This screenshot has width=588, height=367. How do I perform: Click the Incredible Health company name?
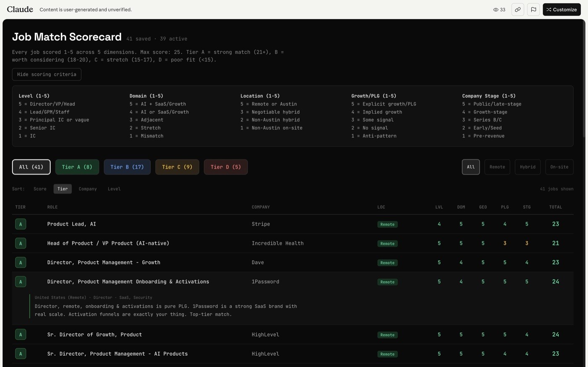tap(278, 243)
